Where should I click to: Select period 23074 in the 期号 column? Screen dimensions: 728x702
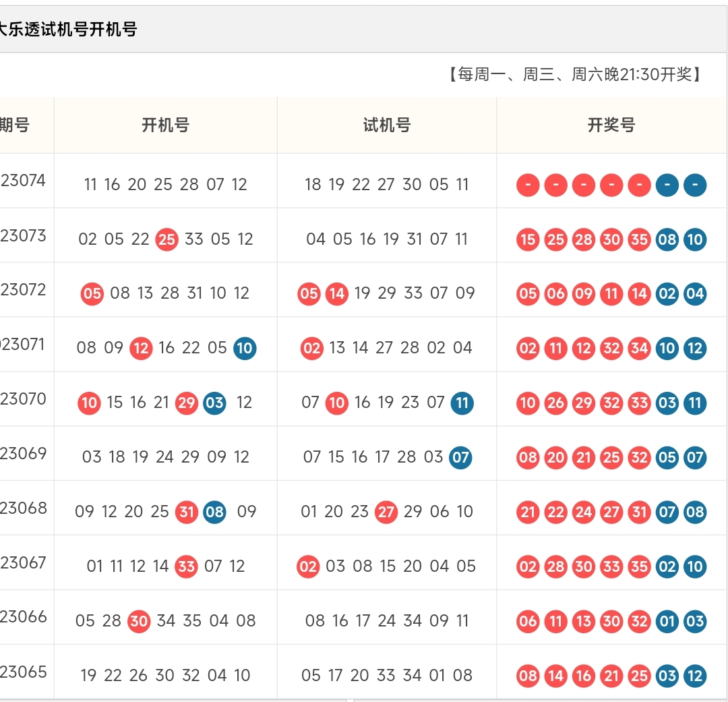click(23, 180)
